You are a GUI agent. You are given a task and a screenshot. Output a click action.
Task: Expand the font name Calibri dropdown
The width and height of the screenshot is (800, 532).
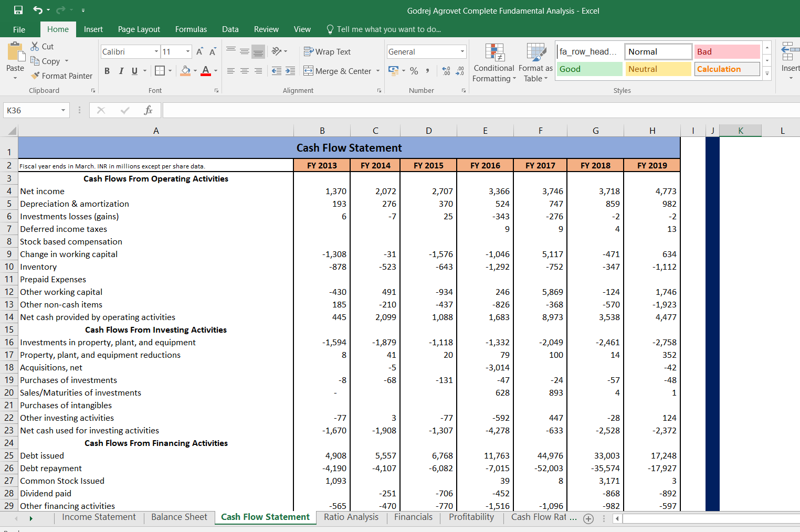(156, 51)
